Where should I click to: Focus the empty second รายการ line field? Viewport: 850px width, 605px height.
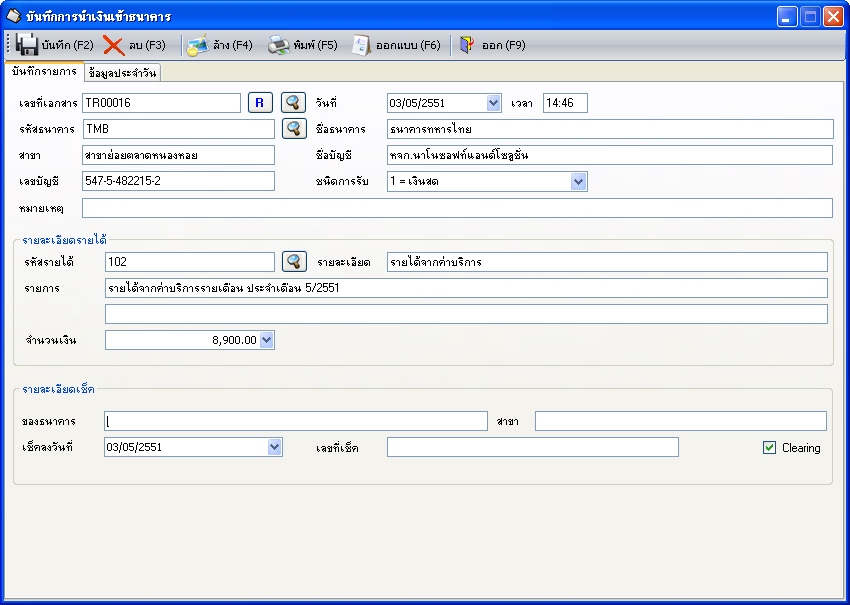[466, 314]
